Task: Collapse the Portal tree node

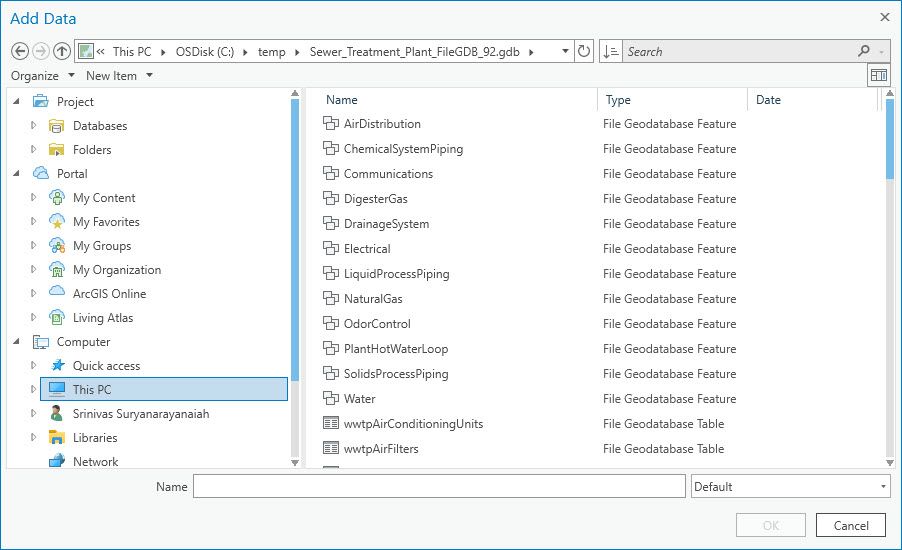Action: [17, 173]
